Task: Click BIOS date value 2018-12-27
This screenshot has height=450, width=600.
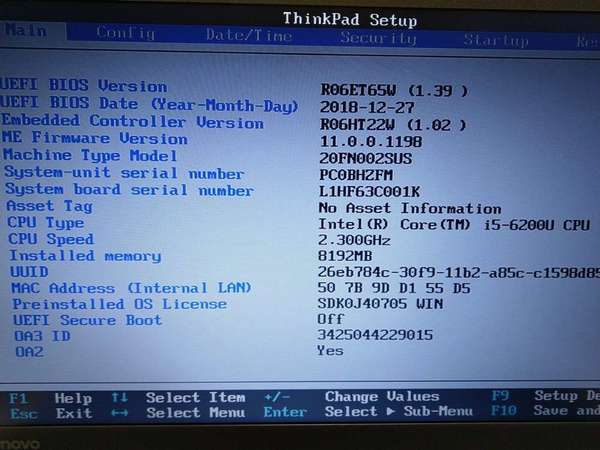Action: coord(367,107)
